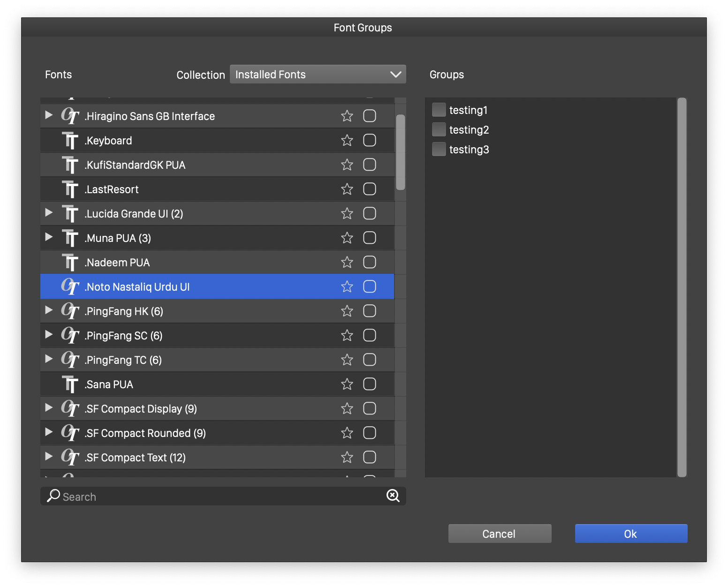Click the TrueType icon beside .Nadeem PUA
Screen dimensions: 728x587
(x=70, y=263)
